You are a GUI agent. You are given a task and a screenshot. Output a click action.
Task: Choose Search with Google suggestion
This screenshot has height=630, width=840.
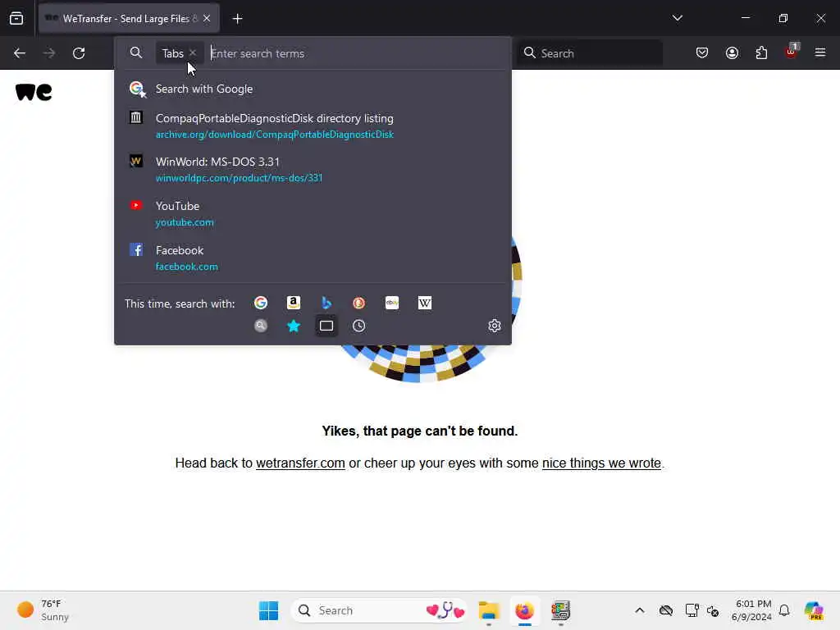tap(313, 89)
